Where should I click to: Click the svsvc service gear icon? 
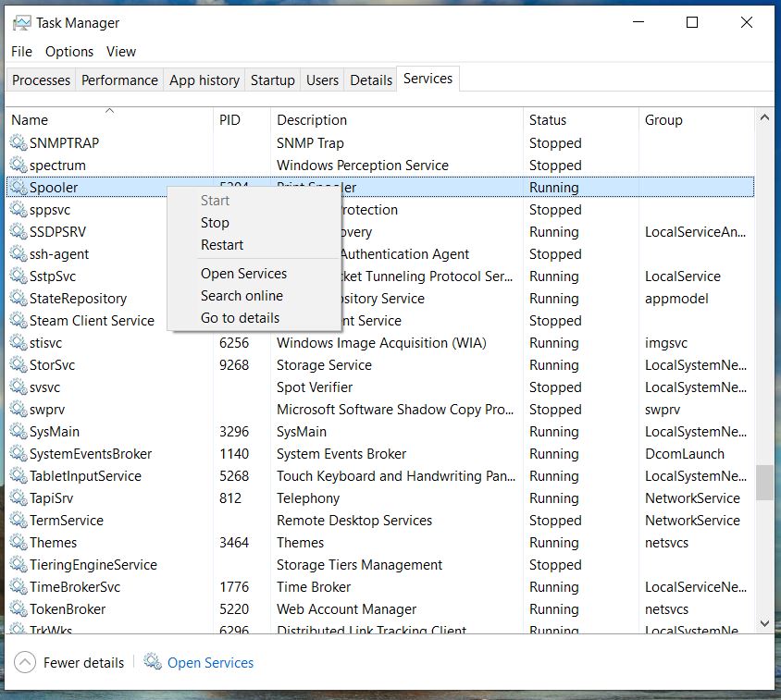(19, 387)
